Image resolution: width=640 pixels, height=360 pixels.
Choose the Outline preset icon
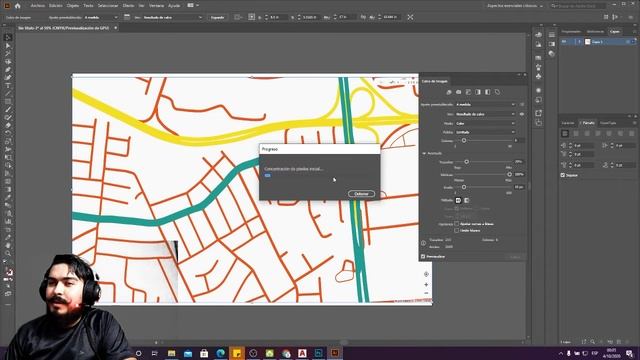coord(498,92)
